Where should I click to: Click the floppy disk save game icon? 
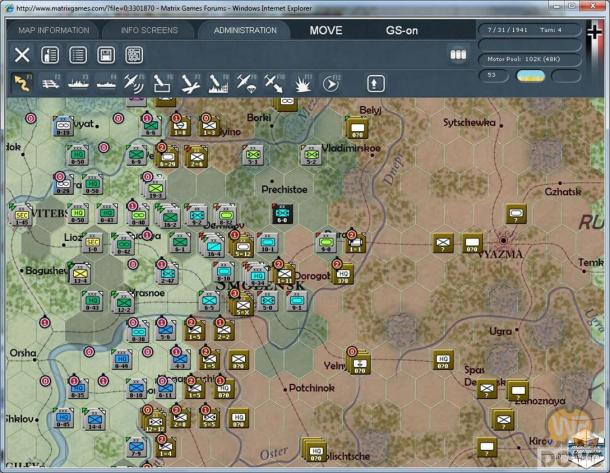tap(106, 55)
